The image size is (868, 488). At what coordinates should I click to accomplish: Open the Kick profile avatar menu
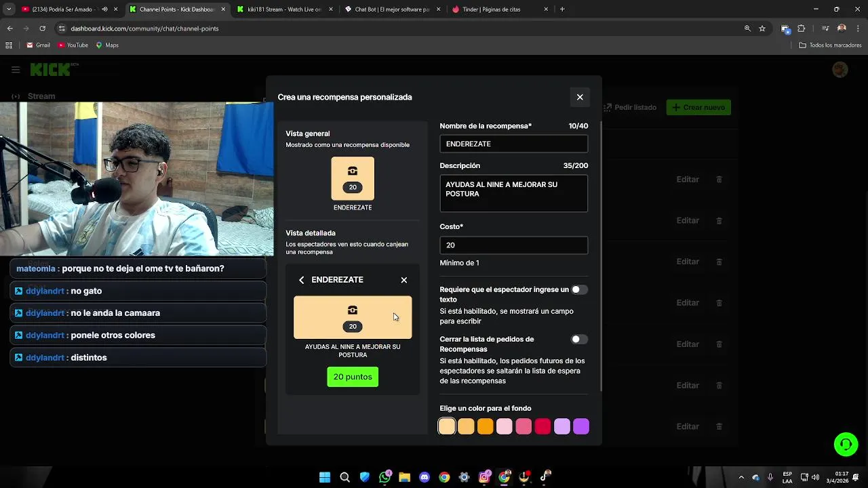tap(840, 70)
